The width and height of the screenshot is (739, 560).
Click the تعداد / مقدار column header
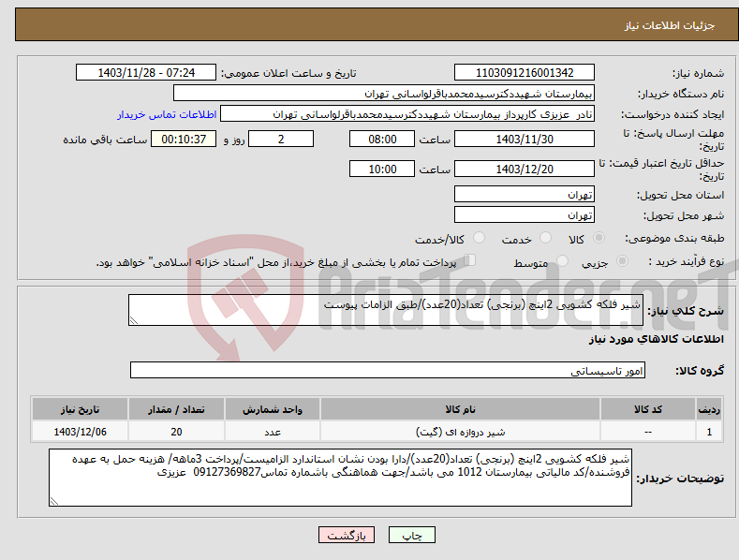click(x=176, y=409)
